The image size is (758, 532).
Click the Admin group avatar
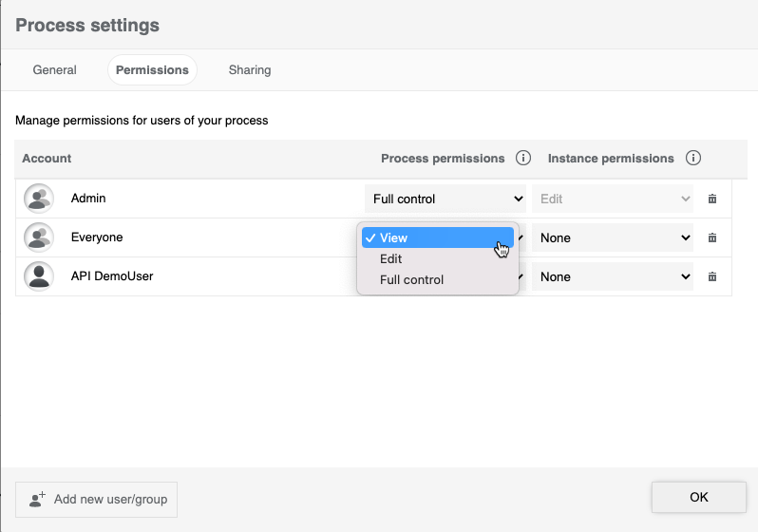39,199
